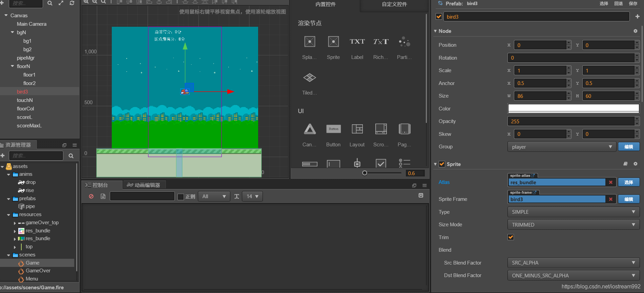Click the prefab 保存 button
644x293 pixels.
click(x=633, y=3)
